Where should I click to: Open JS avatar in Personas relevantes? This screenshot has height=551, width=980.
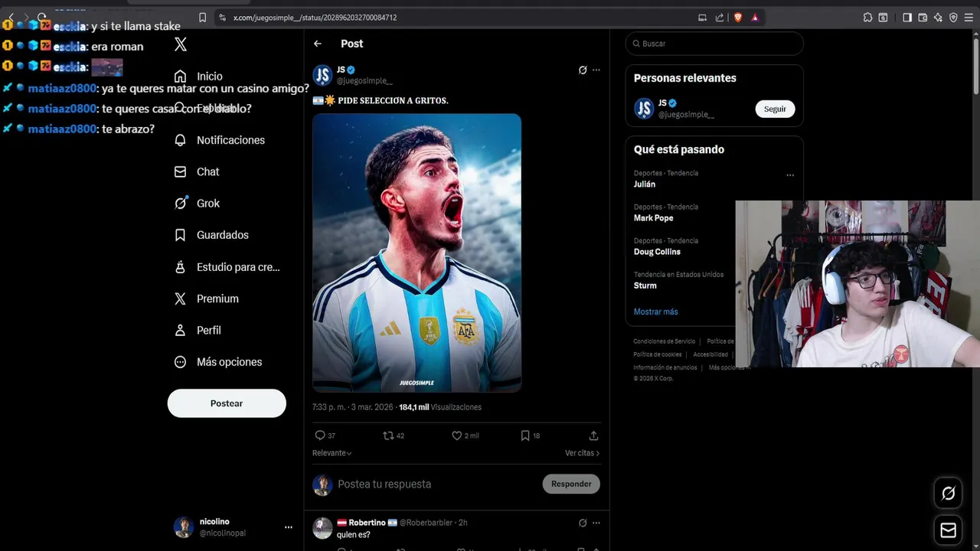pyautogui.click(x=644, y=109)
